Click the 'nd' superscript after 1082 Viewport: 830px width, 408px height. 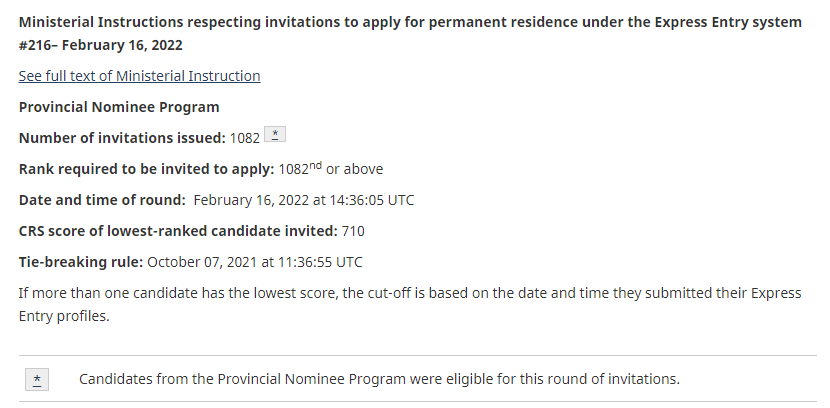coord(316,166)
